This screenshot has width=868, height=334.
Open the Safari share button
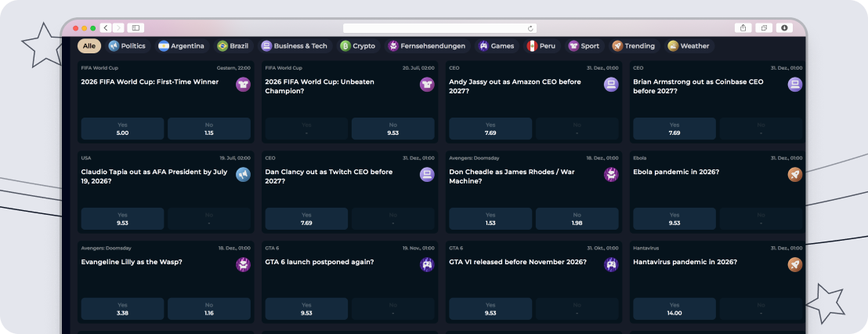(743, 27)
